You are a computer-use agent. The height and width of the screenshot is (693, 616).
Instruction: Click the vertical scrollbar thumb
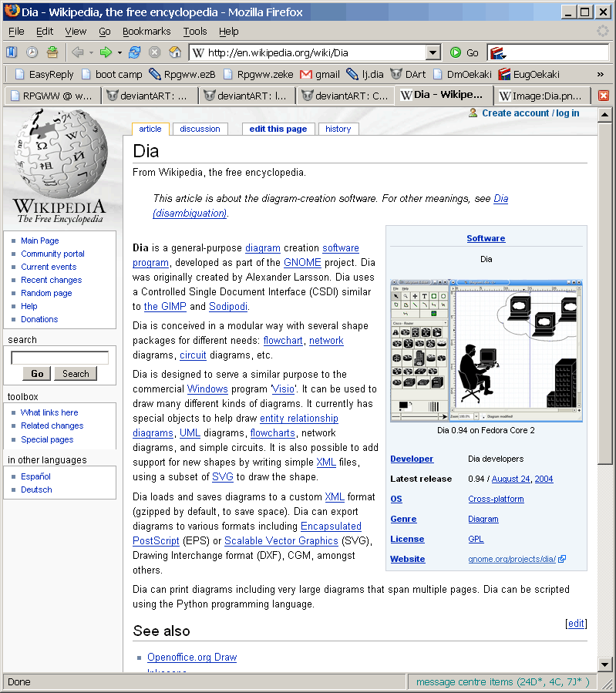click(604, 294)
